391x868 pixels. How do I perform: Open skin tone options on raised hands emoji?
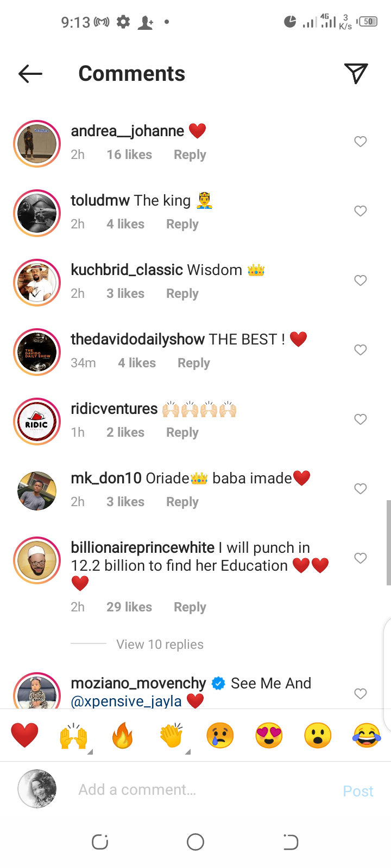(90, 751)
